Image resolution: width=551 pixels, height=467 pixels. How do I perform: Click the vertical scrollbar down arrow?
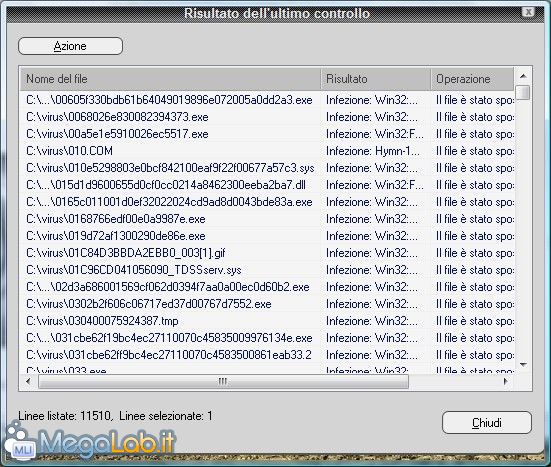pyautogui.click(x=523, y=365)
